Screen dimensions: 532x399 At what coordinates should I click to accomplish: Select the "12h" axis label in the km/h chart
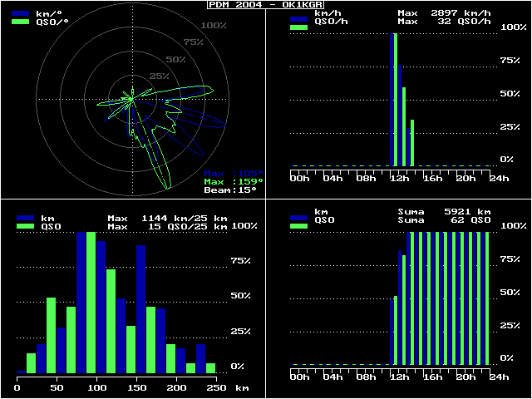(x=399, y=179)
